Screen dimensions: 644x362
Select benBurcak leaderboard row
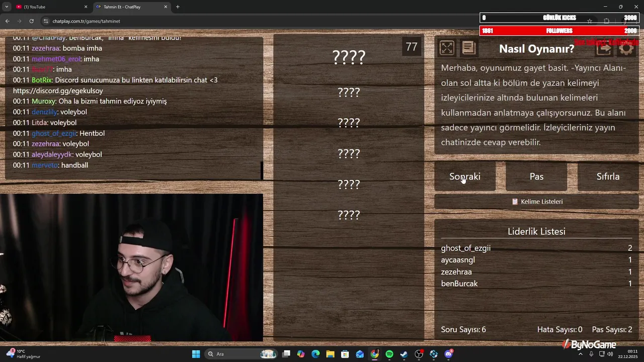[x=536, y=284]
